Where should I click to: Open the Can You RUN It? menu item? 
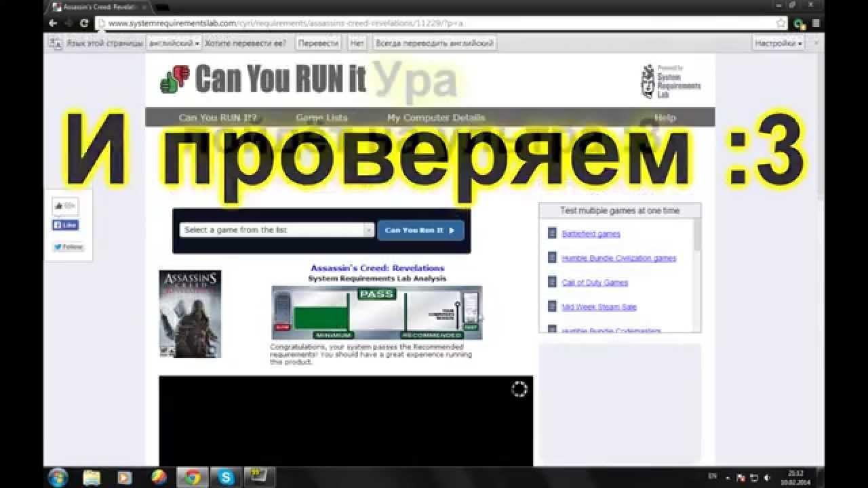pos(218,117)
